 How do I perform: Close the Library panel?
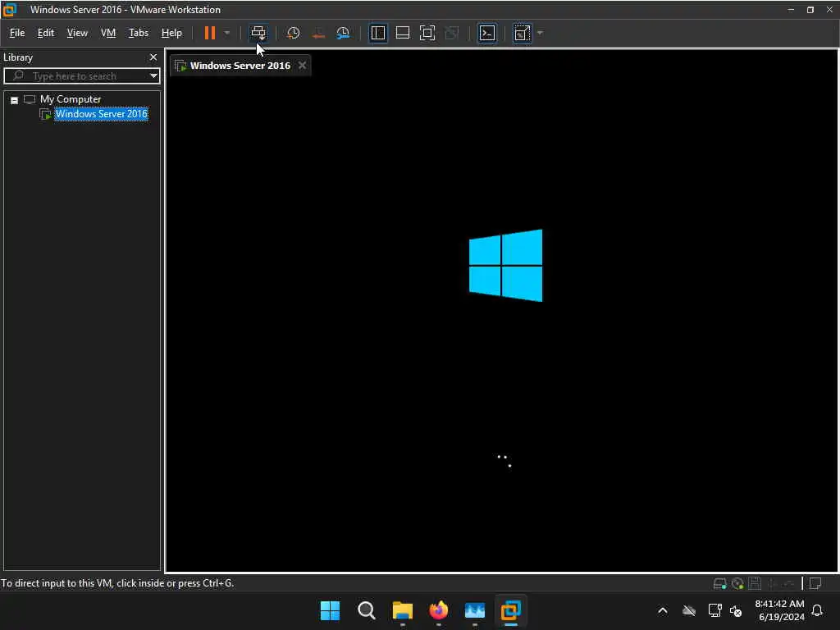point(153,57)
